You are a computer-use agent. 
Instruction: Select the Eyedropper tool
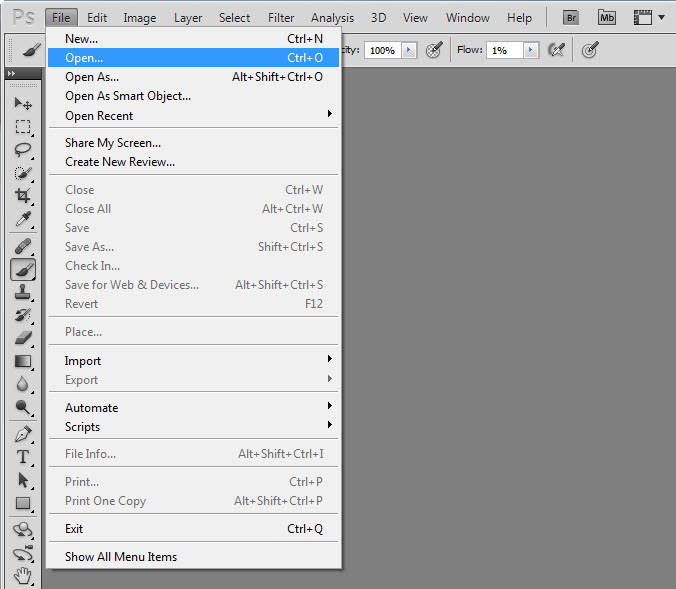click(x=23, y=219)
